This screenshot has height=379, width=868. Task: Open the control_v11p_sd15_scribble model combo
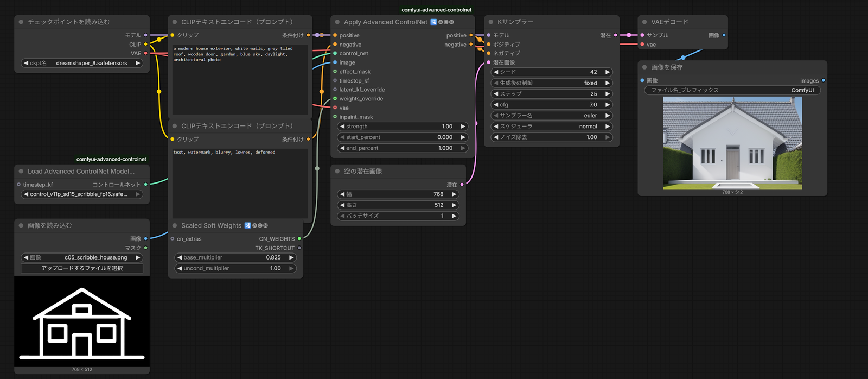(x=82, y=194)
